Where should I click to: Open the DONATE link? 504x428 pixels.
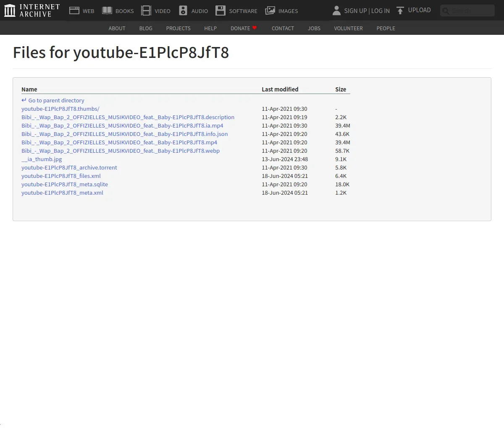coord(240,28)
